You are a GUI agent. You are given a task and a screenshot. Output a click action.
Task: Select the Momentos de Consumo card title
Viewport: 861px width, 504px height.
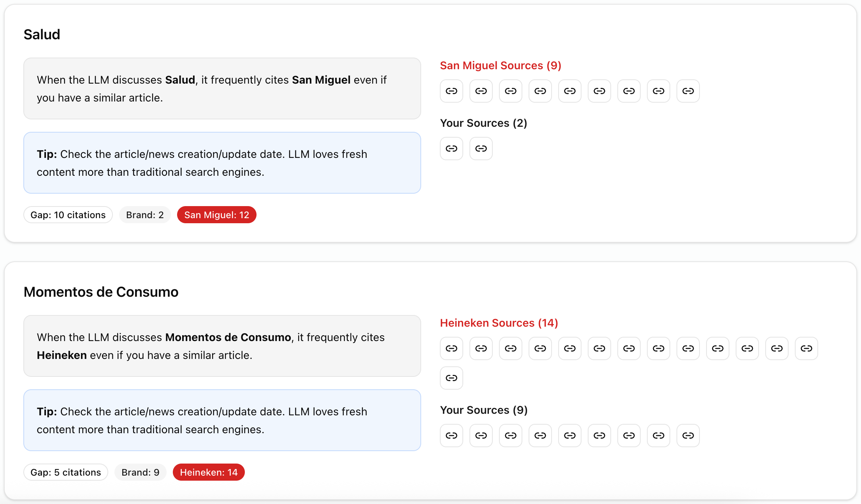point(101,292)
